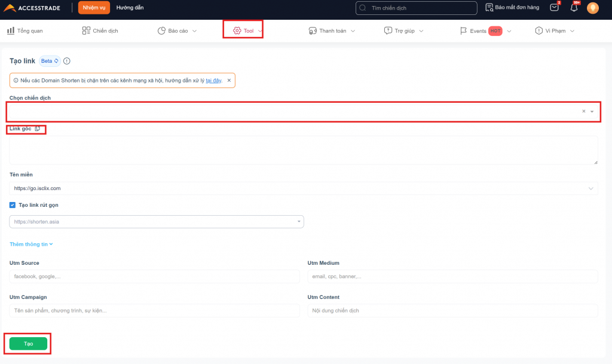Click the green Tạo button
Viewport: 612px width, 364px height.
click(x=28, y=344)
